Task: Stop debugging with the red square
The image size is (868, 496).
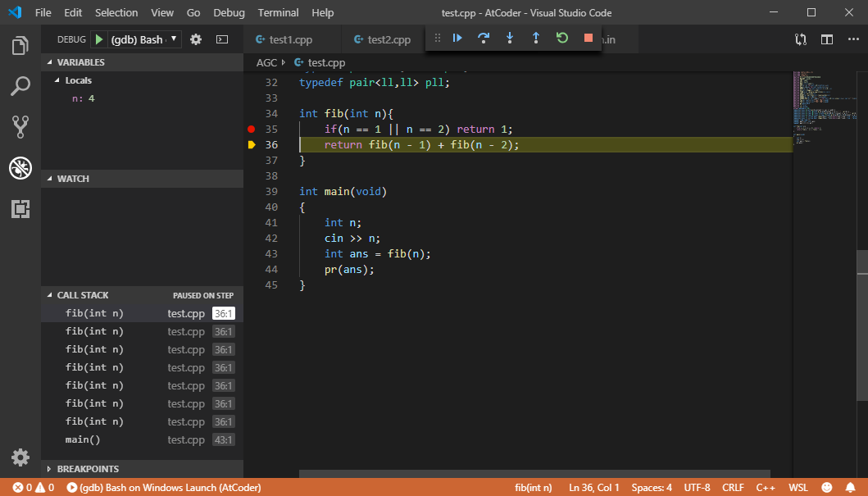Action: pos(588,38)
